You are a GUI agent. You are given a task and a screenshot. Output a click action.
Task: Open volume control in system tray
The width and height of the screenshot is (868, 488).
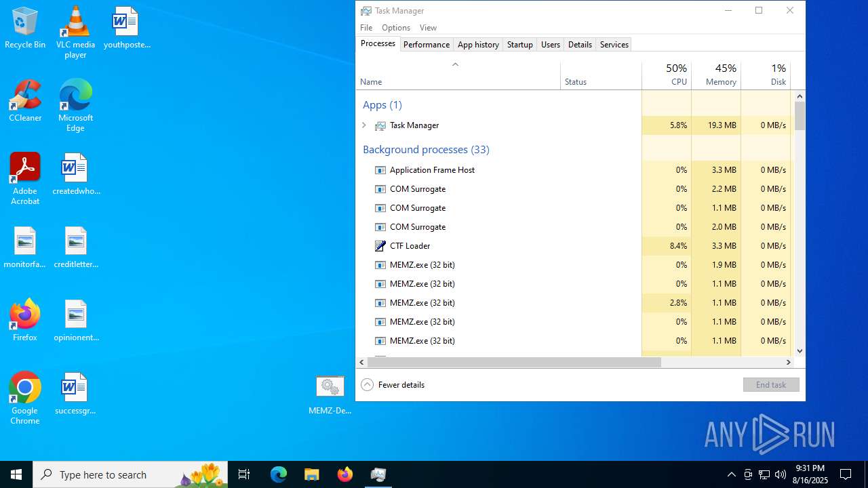tap(781, 474)
